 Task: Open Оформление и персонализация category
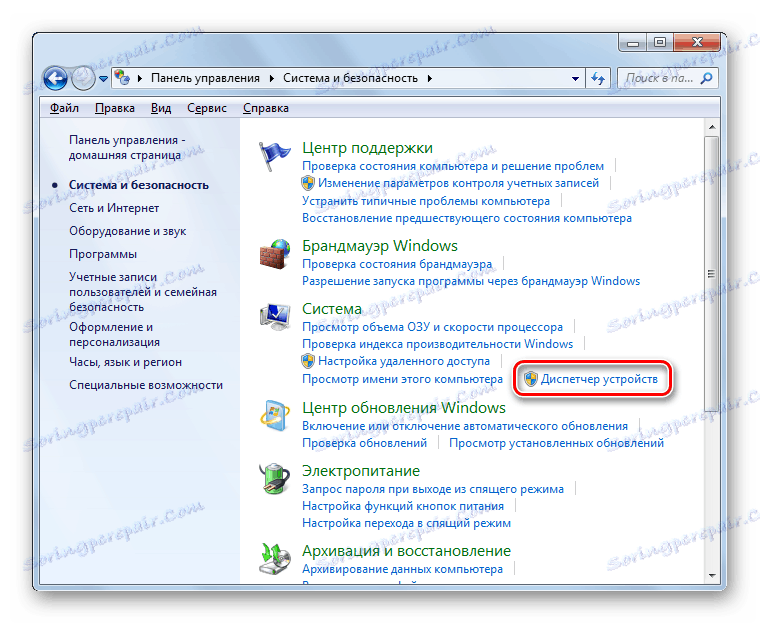[x=114, y=335]
